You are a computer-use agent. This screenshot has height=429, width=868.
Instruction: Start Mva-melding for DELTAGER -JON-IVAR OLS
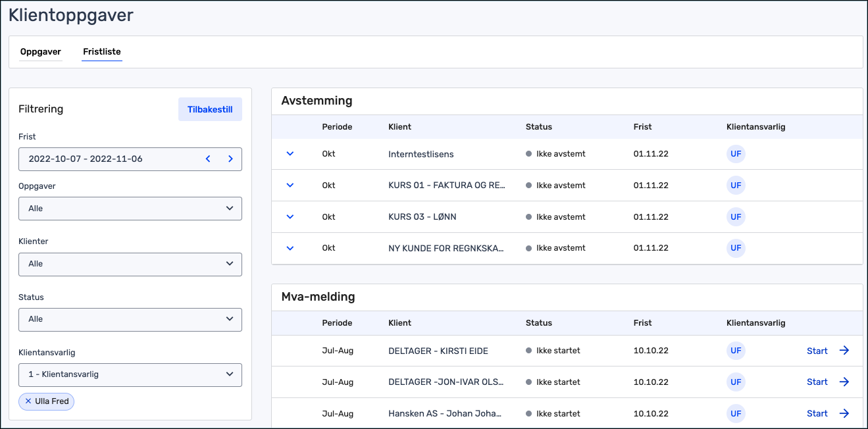(817, 382)
